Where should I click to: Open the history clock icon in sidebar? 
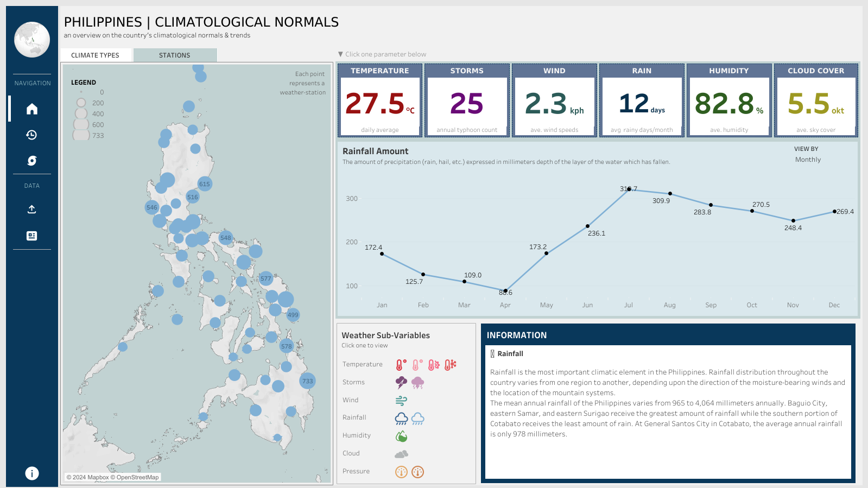(x=32, y=135)
